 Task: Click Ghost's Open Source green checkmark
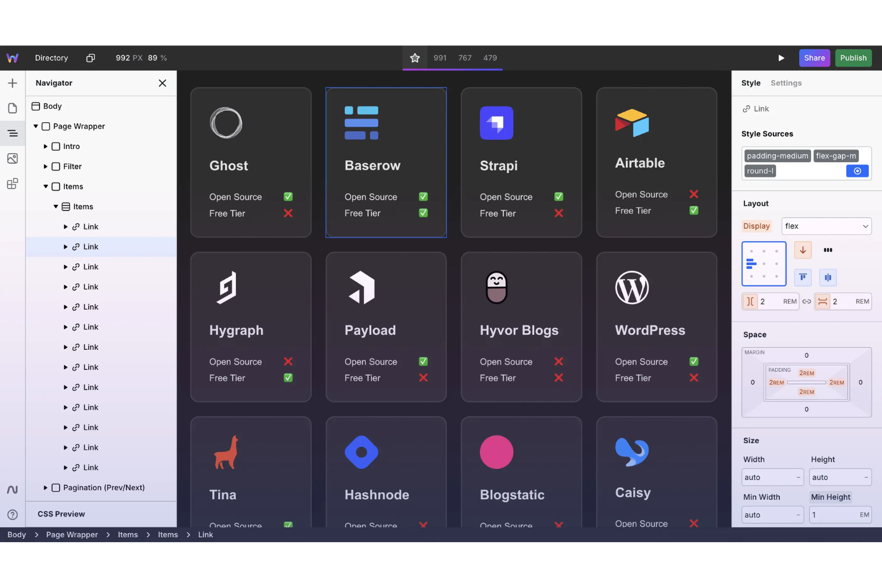coord(288,197)
